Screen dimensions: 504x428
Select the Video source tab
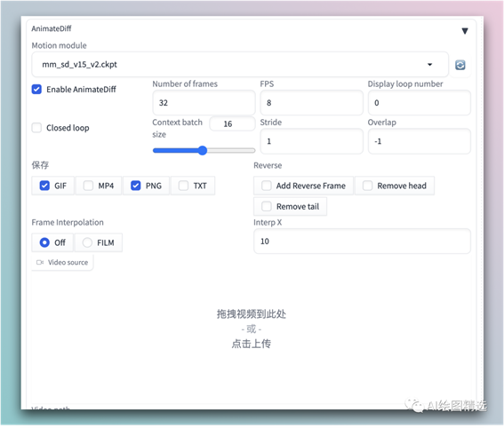tap(62, 262)
